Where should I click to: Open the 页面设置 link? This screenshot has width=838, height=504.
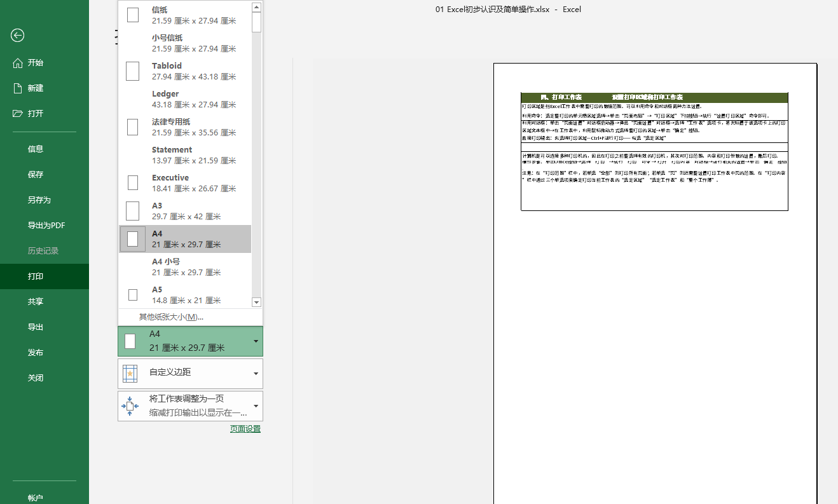[245, 429]
